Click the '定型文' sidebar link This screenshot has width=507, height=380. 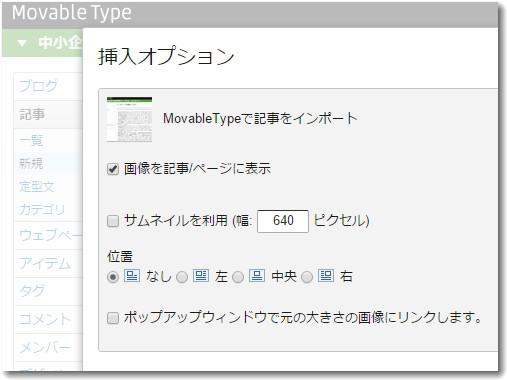(x=37, y=187)
